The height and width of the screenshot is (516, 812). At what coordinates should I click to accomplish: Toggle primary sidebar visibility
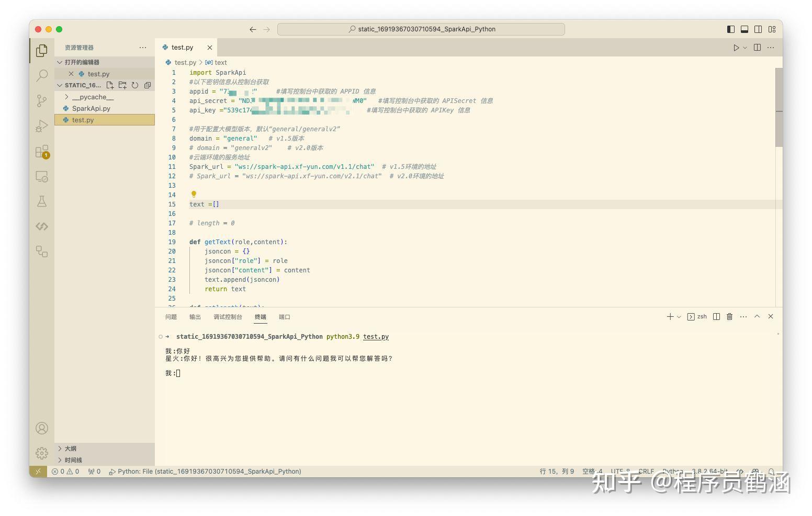(x=731, y=29)
